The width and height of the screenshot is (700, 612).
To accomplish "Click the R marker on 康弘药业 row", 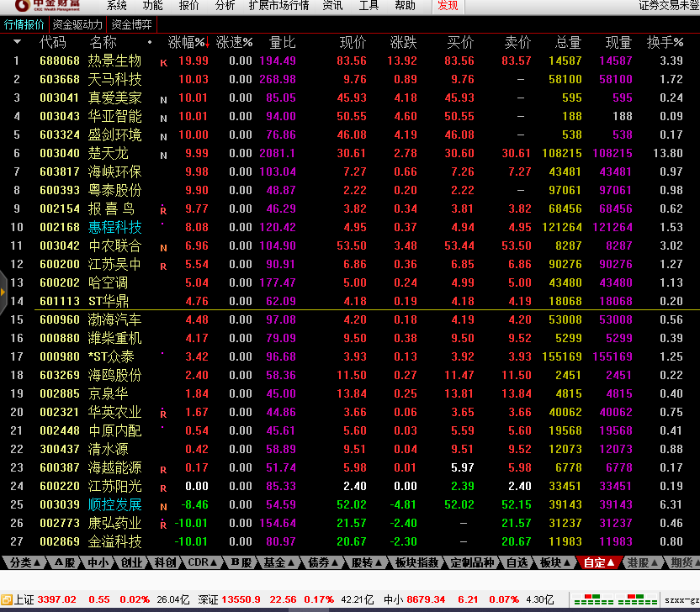I will pyautogui.click(x=163, y=525).
